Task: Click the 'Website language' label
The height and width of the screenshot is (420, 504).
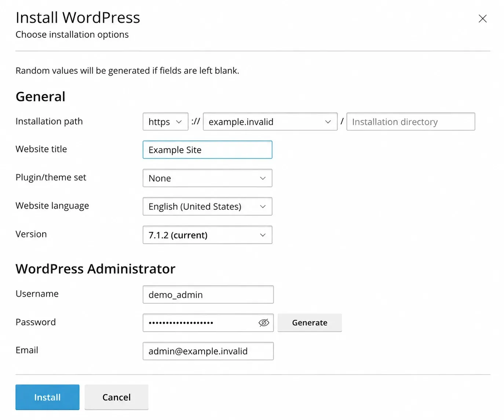Action: pyautogui.click(x=52, y=206)
